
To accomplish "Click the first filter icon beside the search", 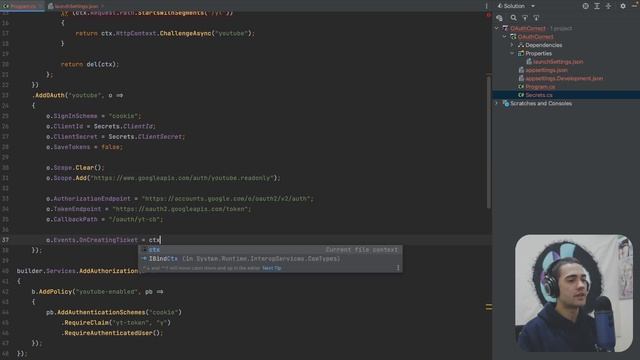I will click(525, 18).
